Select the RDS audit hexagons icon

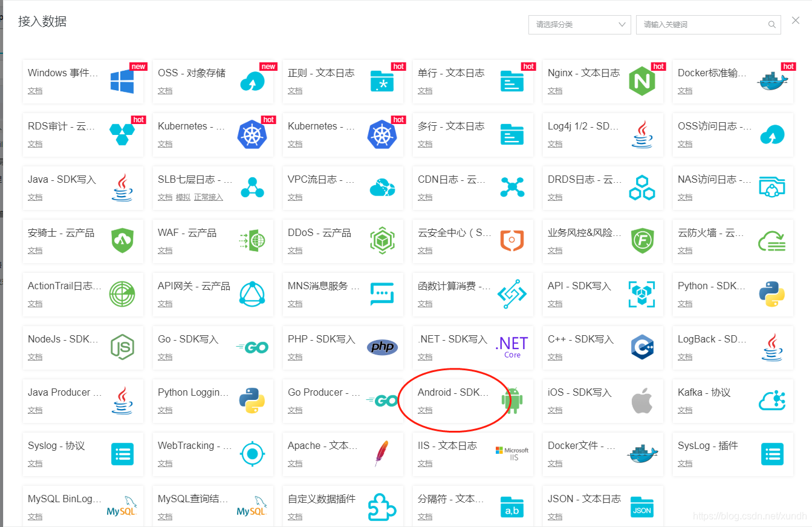122,134
